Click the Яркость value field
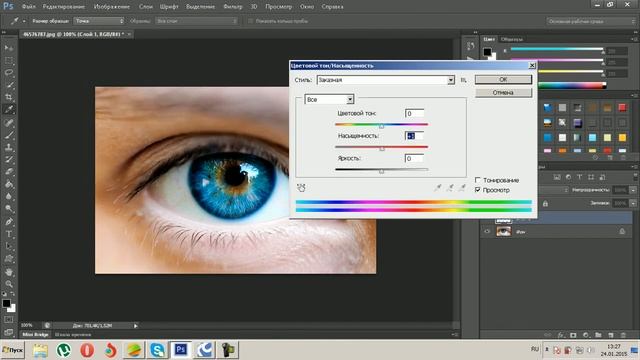This screenshot has width=640, height=360. pos(414,158)
